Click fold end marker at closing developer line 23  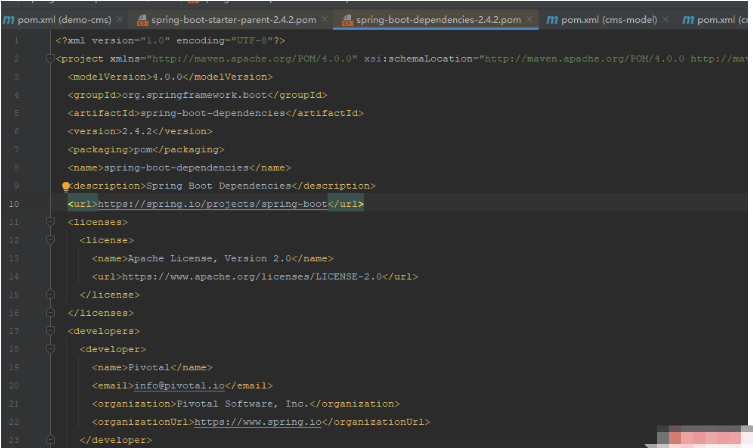coord(50,439)
